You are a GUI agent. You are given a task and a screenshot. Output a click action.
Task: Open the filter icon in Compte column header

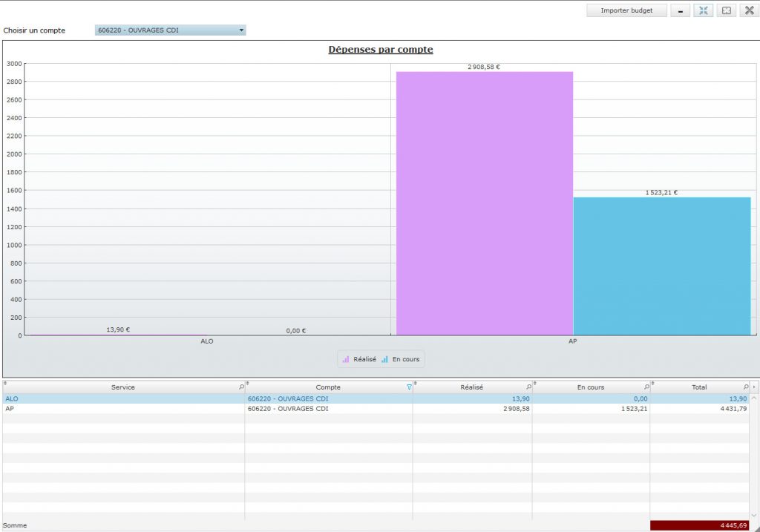(x=408, y=387)
